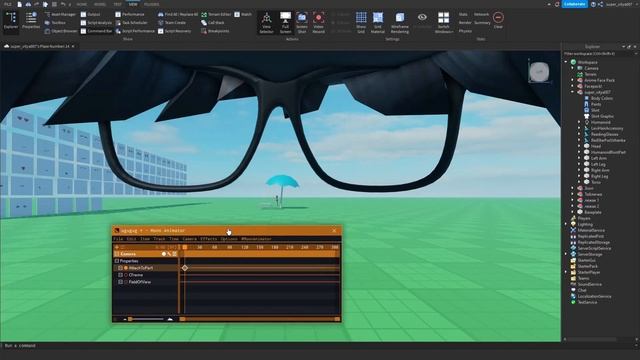Switch to the PLUGINS ribbon tab
The width and height of the screenshot is (640, 360).
(151, 4)
